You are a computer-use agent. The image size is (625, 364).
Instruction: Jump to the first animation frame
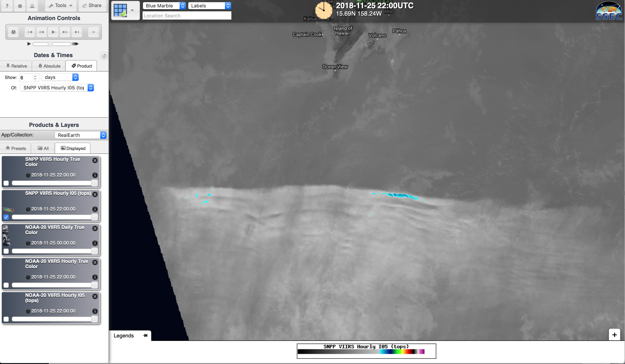(x=30, y=32)
